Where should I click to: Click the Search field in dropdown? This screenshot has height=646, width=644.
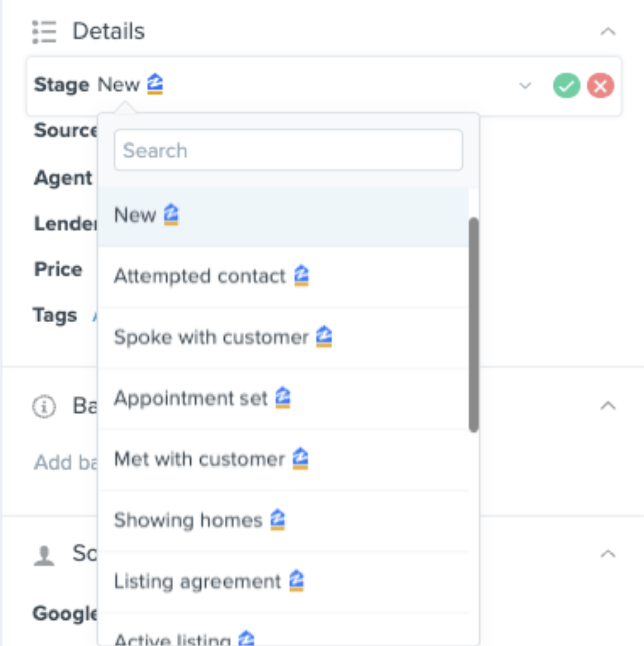[288, 151]
